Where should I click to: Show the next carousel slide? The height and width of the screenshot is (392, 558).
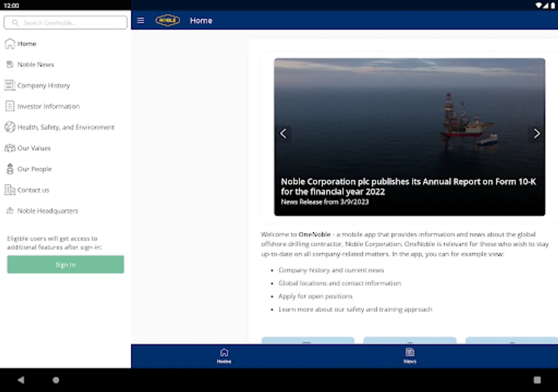coord(537,134)
